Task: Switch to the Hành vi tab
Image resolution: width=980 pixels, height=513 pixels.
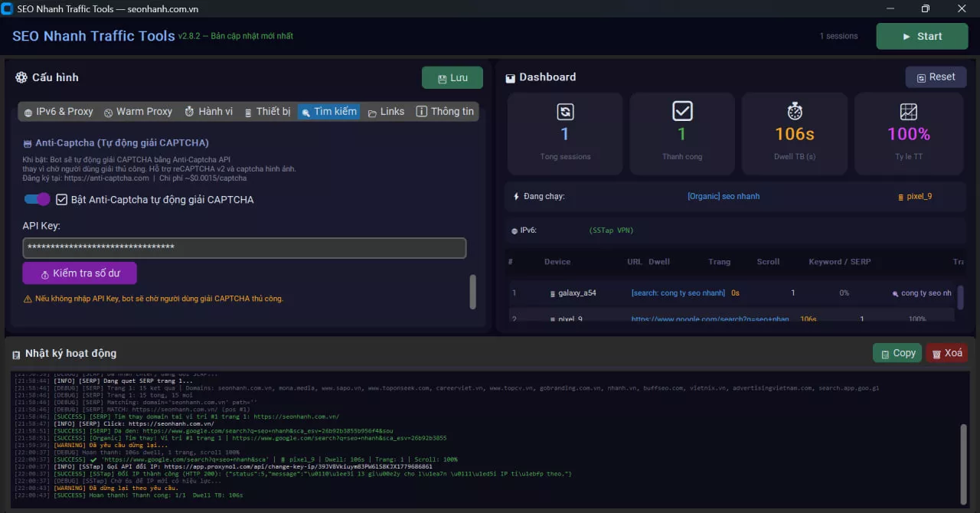Action: (x=208, y=112)
